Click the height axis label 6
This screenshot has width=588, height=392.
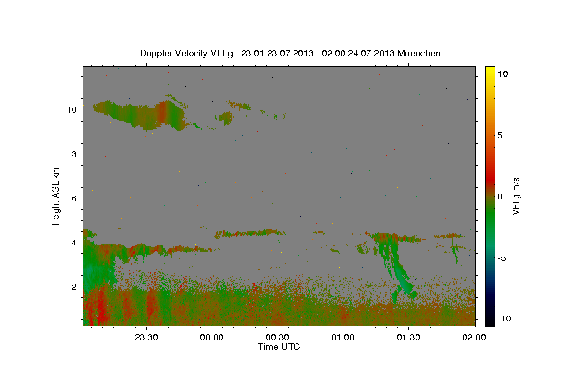pyautogui.click(x=75, y=198)
